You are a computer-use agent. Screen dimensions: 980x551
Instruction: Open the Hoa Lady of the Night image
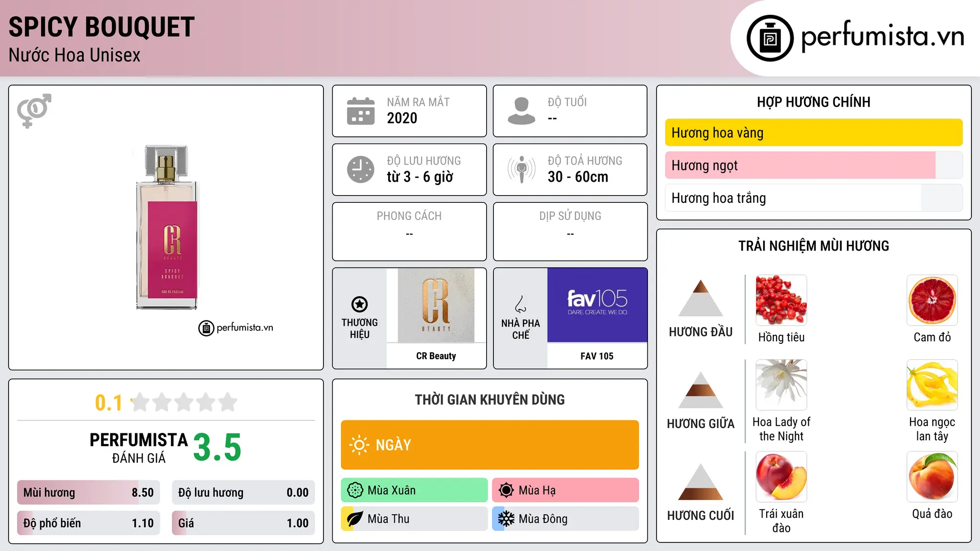[781, 385]
